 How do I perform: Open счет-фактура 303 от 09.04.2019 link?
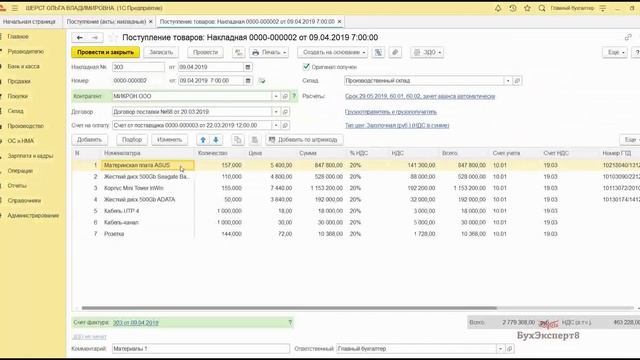coord(136,323)
